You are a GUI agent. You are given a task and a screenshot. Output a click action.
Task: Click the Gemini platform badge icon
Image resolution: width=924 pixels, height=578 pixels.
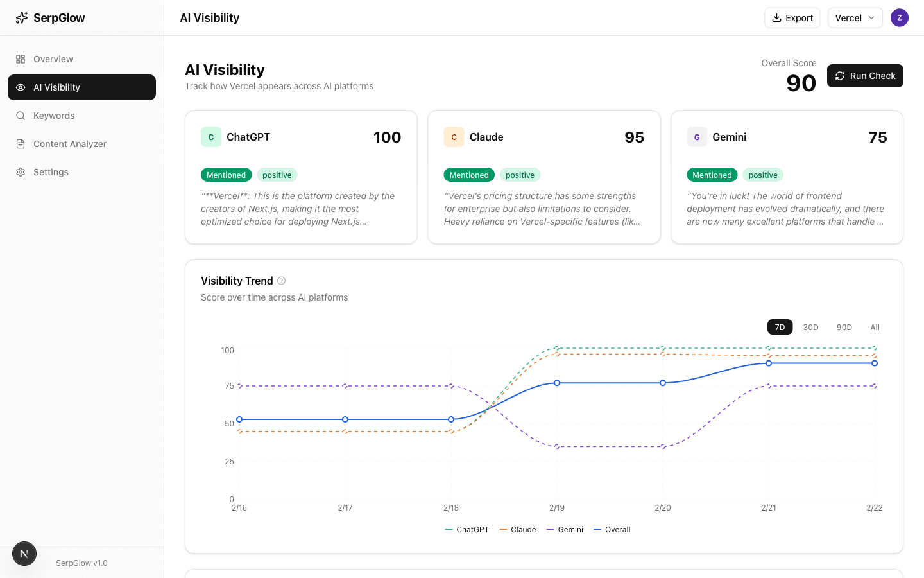[697, 137]
